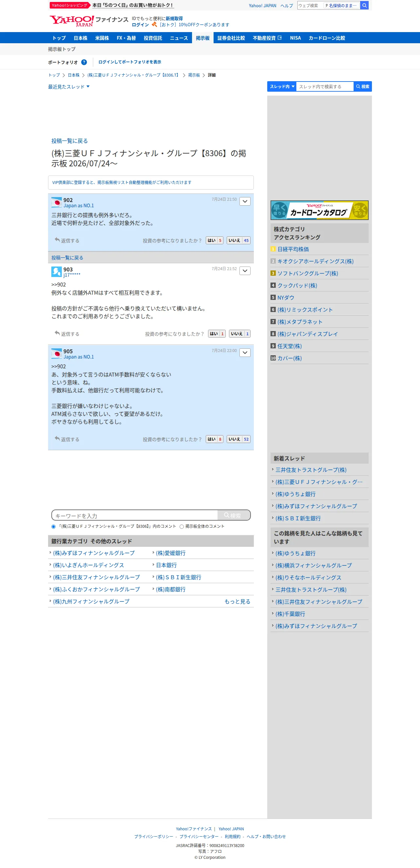Open ニュース navigation tab
This screenshot has width=420, height=868.
pyautogui.click(x=179, y=38)
